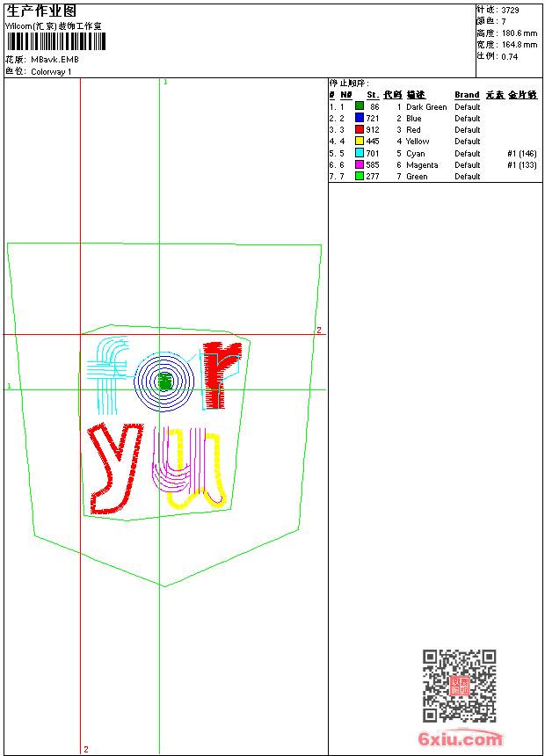The image size is (545, 756).
Task: Click the 'Brand' column header
Action: (467, 95)
